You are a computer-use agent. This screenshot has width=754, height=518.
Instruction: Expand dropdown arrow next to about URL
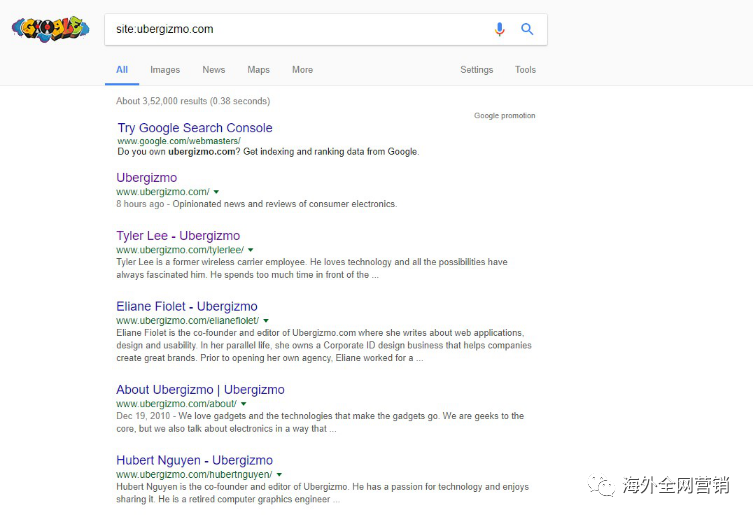pos(244,404)
